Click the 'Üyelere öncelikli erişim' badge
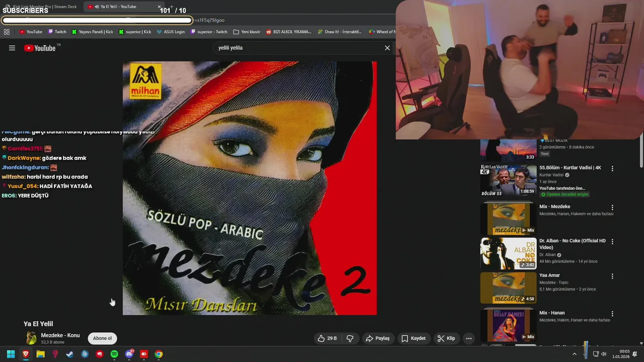This screenshot has height=362, width=644. point(564,195)
